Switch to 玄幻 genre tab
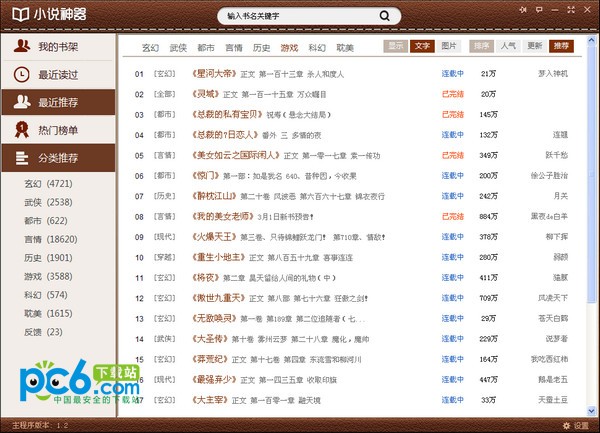 coord(150,48)
